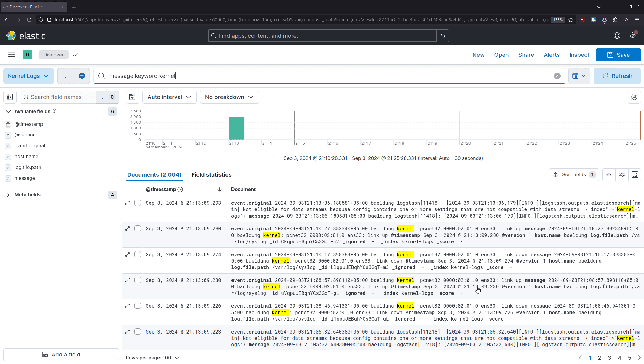Open keyboard shortcuts for the document table
This screenshot has height=364, width=644.
pos(609,174)
